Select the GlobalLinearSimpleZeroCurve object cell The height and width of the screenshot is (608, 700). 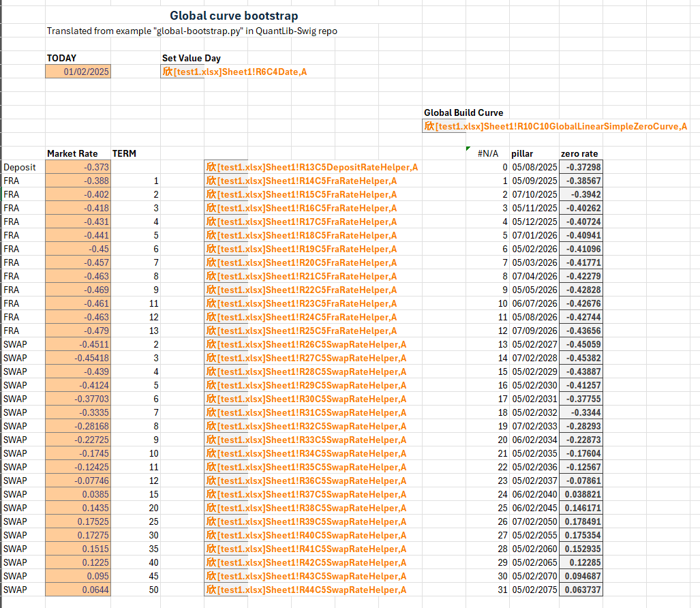click(556, 126)
